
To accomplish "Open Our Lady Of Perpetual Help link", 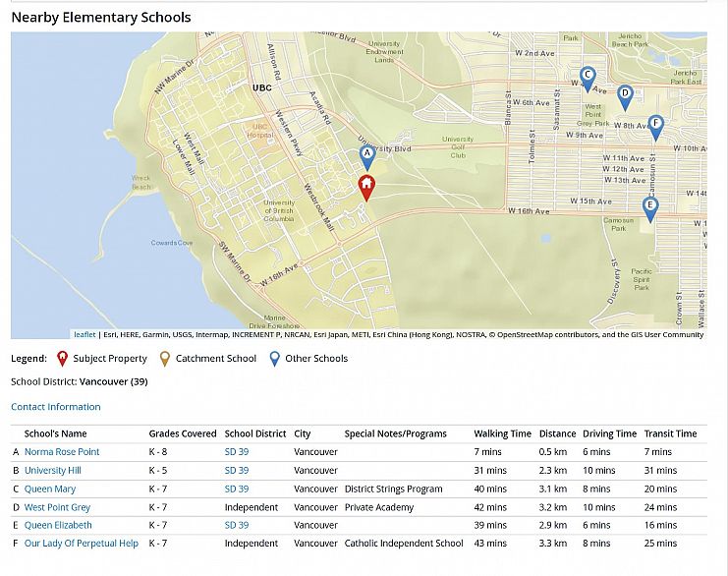I will pyautogui.click(x=82, y=544).
